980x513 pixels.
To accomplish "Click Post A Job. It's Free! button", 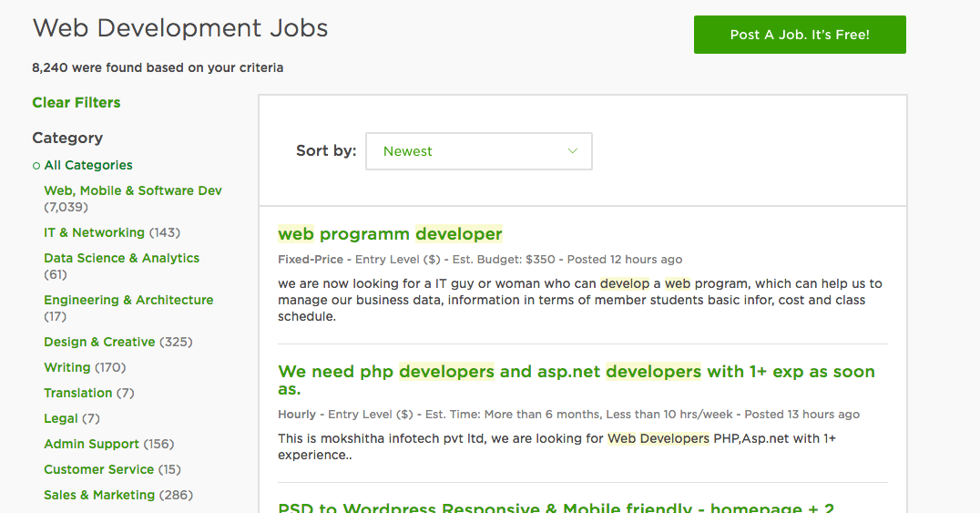I will pos(800,35).
